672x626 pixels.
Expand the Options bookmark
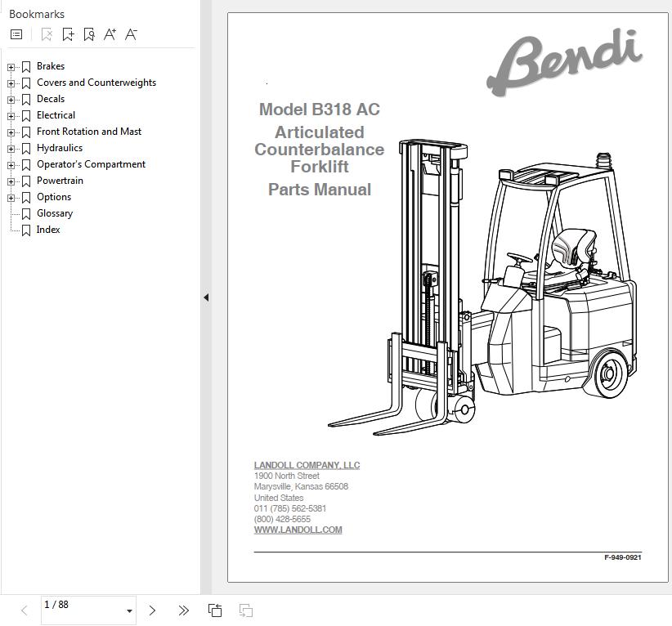coord(11,198)
